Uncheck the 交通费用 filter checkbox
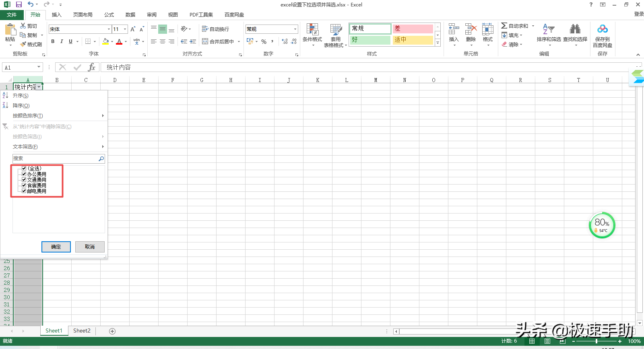Screen dimensions: 644x349 (24, 179)
